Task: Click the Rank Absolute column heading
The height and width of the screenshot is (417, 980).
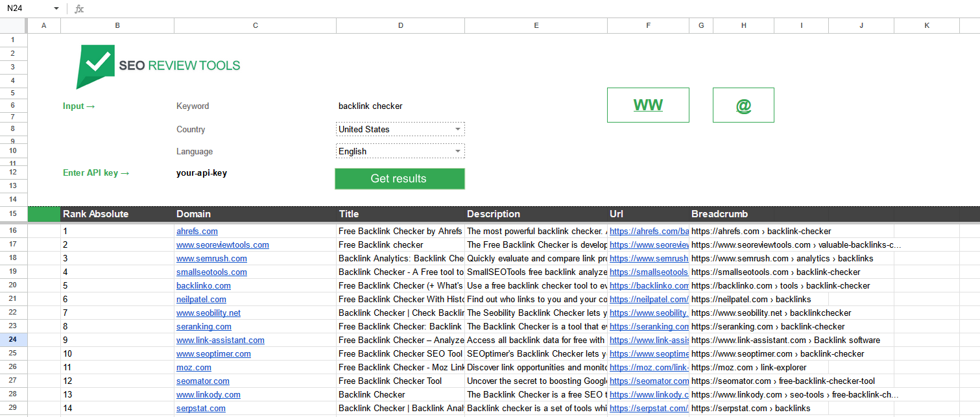Action: click(x=96, y=214)
